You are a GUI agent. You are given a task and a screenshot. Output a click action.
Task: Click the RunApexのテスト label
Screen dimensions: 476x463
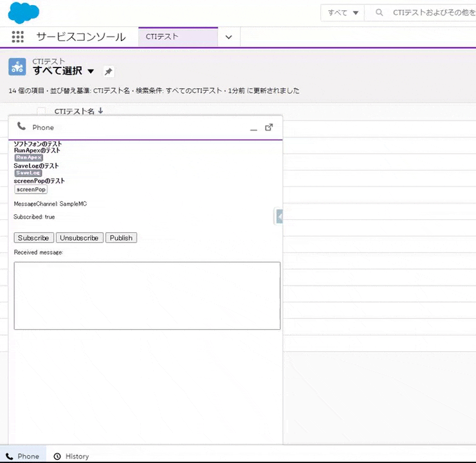coord(37,150)
